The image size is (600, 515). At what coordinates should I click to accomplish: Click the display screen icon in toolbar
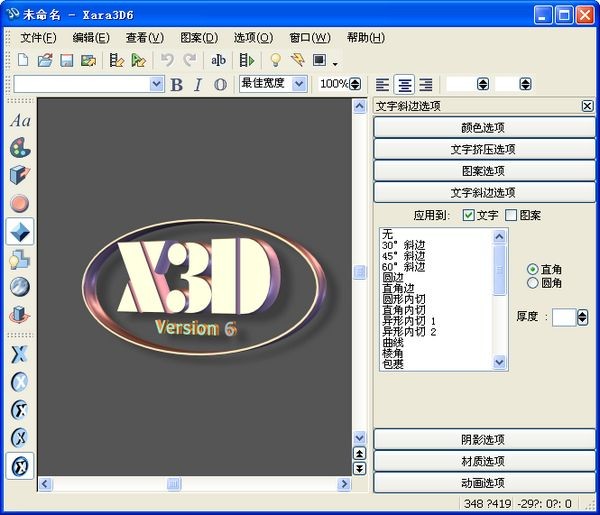[320, 60]
